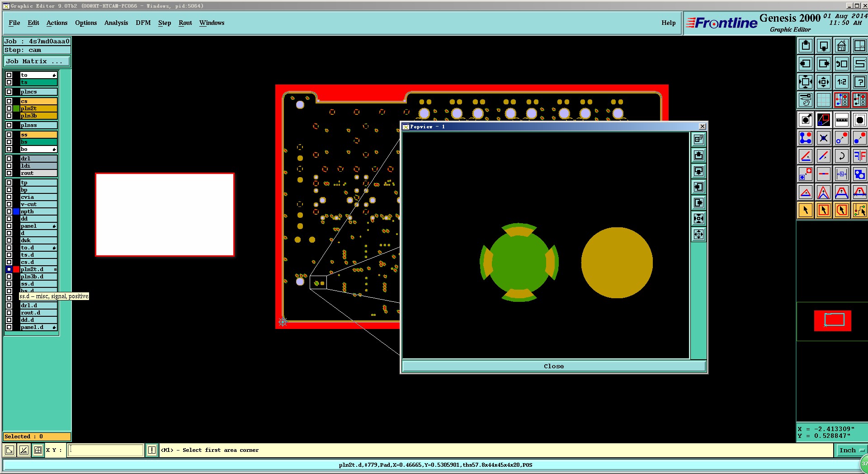The height and width of the screenshot is (474, 868).
Task: Click the pan left icon in main toolbar
Action: 806,64
